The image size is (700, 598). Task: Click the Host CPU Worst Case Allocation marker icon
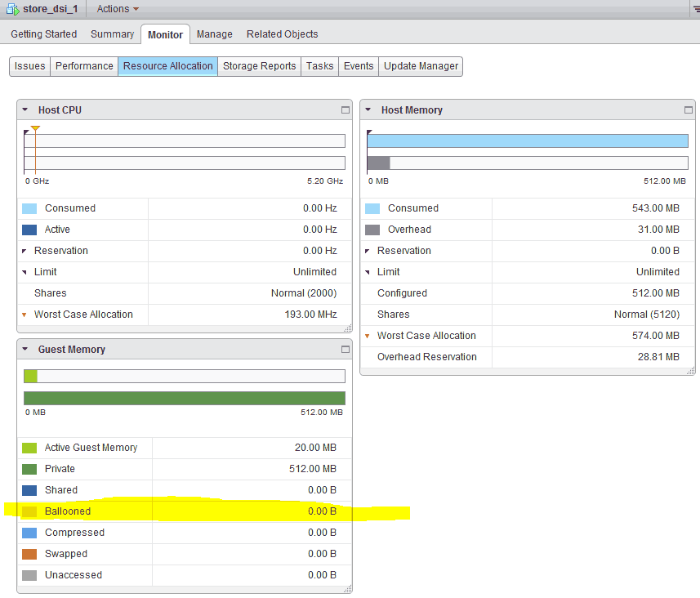point(25,315)
